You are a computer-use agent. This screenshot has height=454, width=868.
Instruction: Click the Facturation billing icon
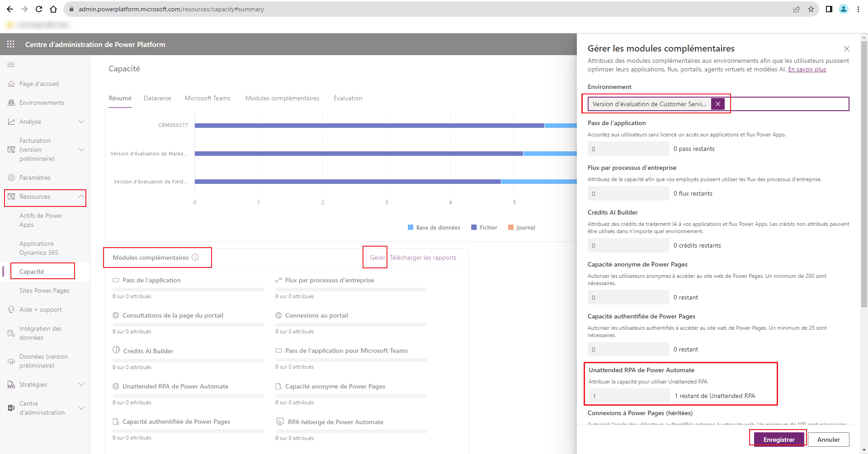[x=11, y=150]
